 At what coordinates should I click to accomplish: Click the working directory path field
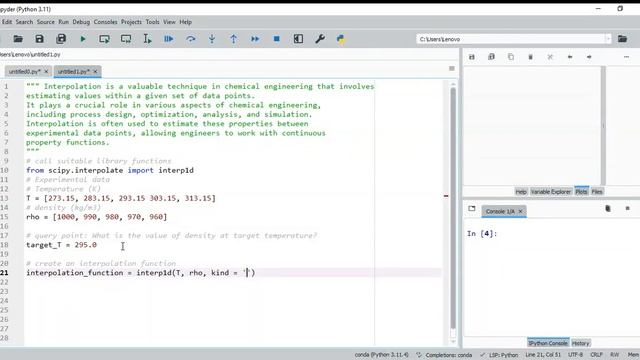[511, 39]
